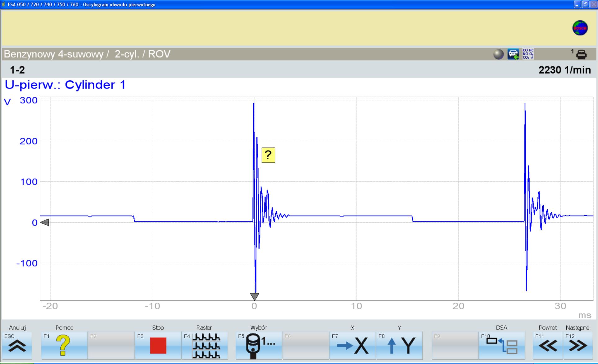Screen dimensions: 598x364
Task: Click the zero-volt level marker triangle
Action: pyautogui.click(x=45, y=222)
